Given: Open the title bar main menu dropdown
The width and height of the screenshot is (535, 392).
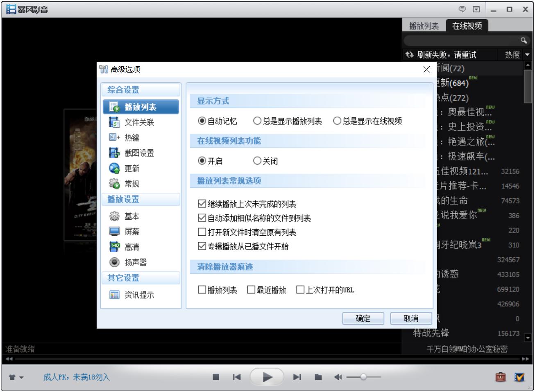Looking at the screenshot, I should pos(476,9).
